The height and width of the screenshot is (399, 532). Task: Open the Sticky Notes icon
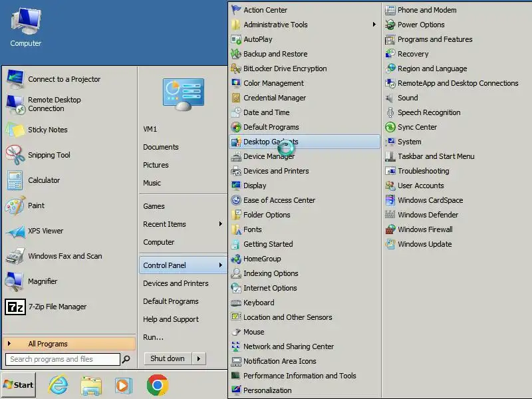click(15, 130)
